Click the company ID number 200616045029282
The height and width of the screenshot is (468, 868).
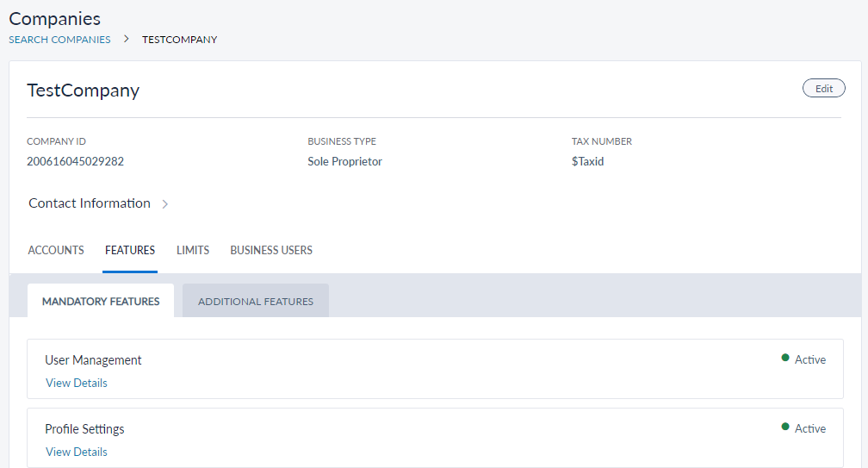click(x=76, y=161)
